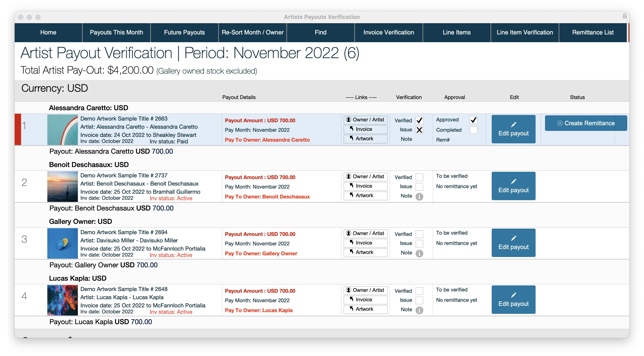Open the Payouts This Month tab
Image resolution: width=644 pixels, height=356 pixels.
coord(116,33)
